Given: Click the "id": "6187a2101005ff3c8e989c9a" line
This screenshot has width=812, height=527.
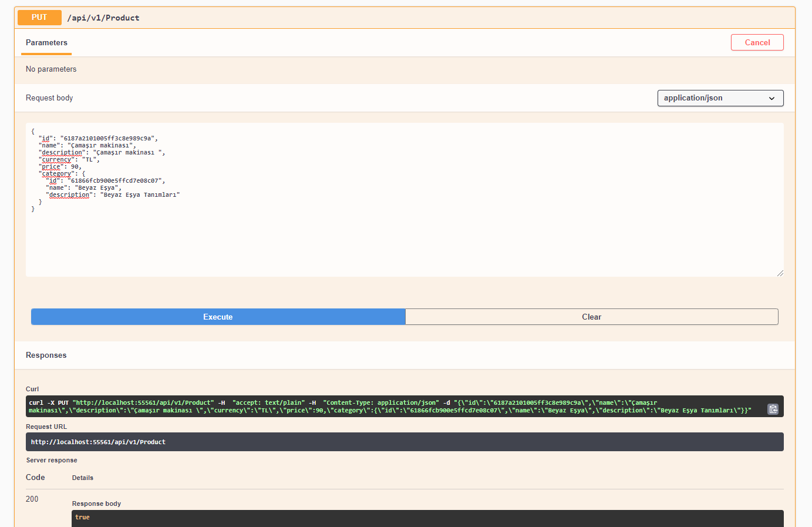Looking at the screenshot, I should click(x=99, y=139).
